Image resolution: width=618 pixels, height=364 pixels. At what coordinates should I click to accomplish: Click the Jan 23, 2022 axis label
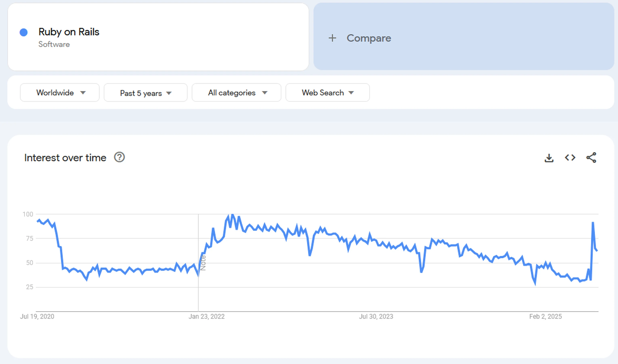(206, 316)
